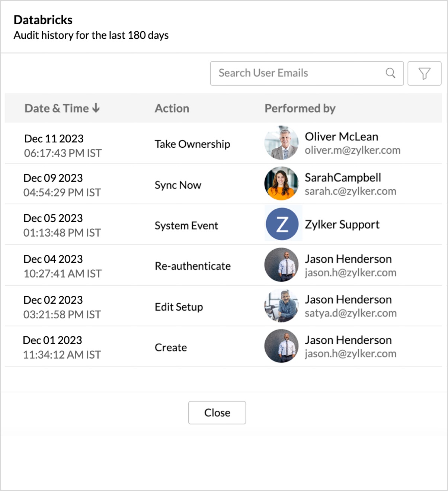
Task: Click SarahCampbell's profile photo
Action: tap(281, 183)
